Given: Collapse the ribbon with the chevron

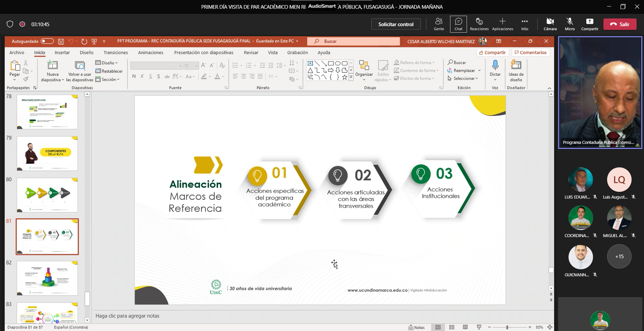Looking at the screenshot, I should tap(549, 88).
